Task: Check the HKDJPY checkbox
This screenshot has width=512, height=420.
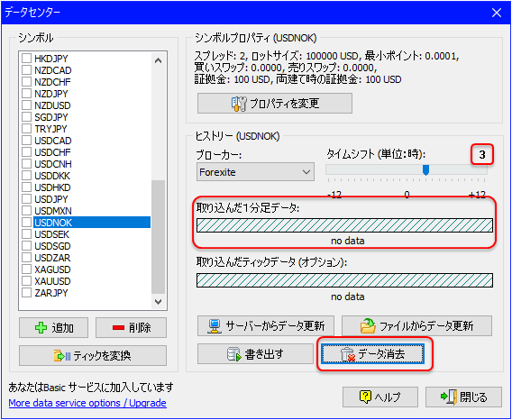Action: (26, 59)
